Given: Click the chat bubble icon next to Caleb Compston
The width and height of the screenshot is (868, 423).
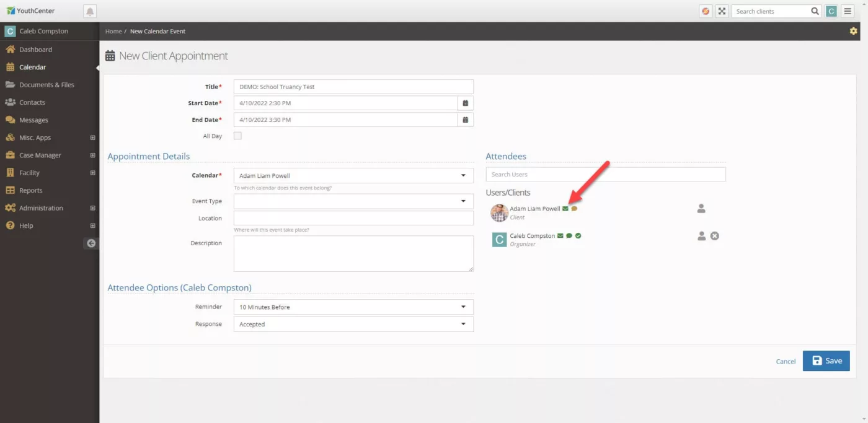Looking at the screenshot, I should click(569, 236).
